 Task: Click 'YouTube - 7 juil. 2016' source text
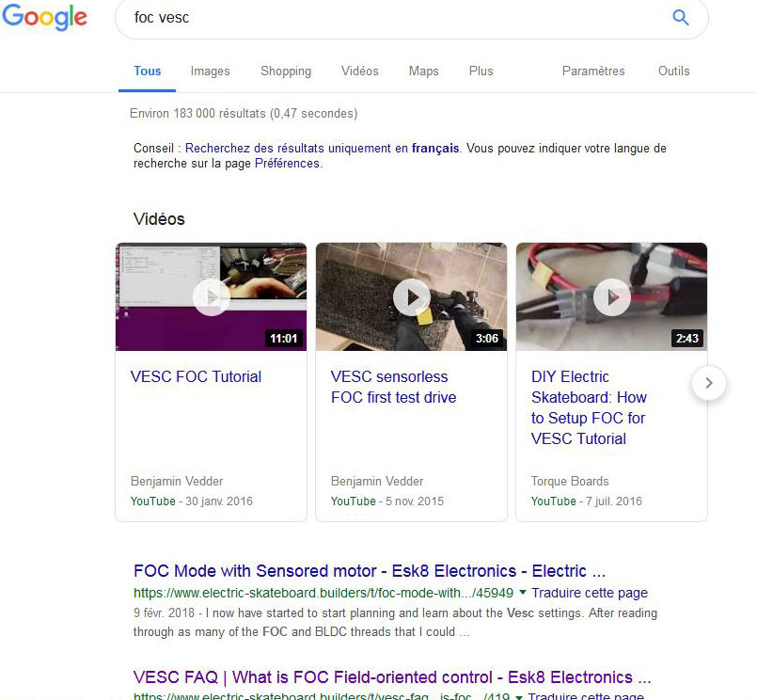coord(587,501)
